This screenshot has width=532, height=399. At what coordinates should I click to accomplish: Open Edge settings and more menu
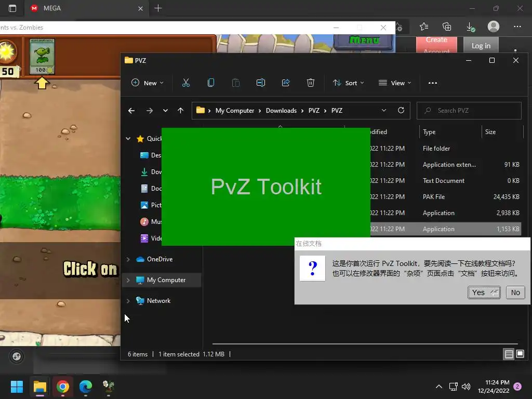click(517, 26)
